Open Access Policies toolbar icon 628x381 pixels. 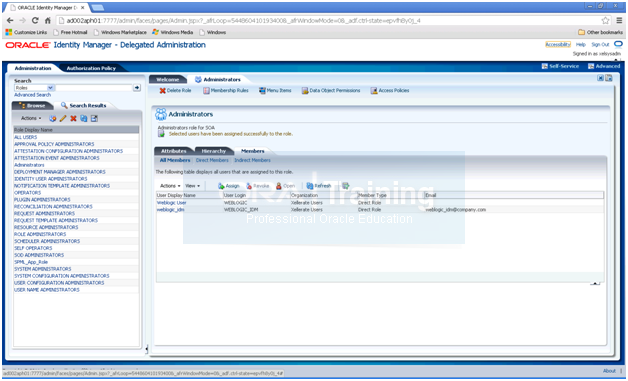(x=374, y=91)
